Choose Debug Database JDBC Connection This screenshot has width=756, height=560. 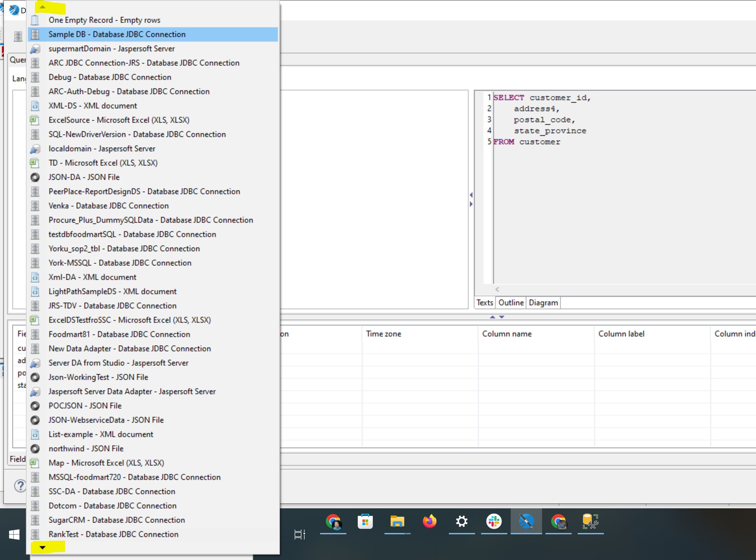click(x=153, y=77)
